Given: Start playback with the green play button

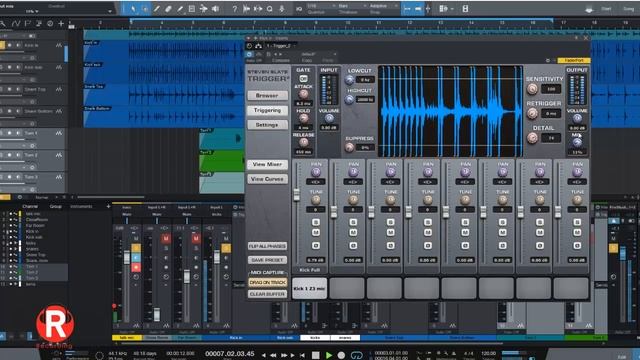Looking at the screenshot, I should (329, 355).
